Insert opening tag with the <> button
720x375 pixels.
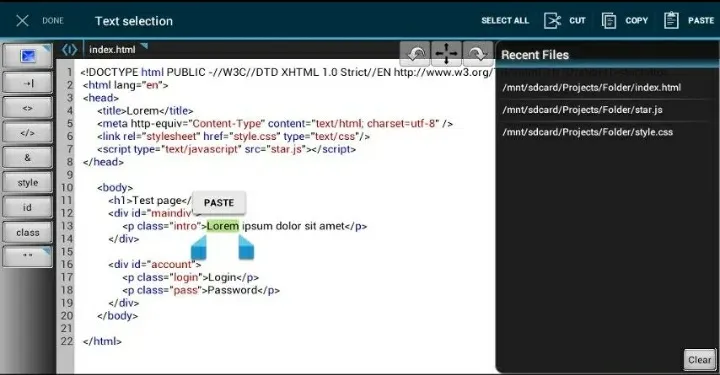[x=28, y=108]
